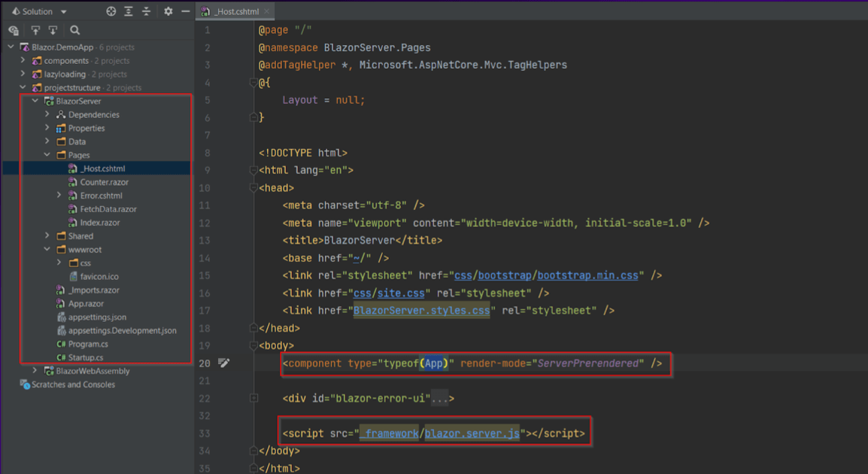Follow the blazor.server.js script link
The image size is (868, 474).
tap(472, 433)
